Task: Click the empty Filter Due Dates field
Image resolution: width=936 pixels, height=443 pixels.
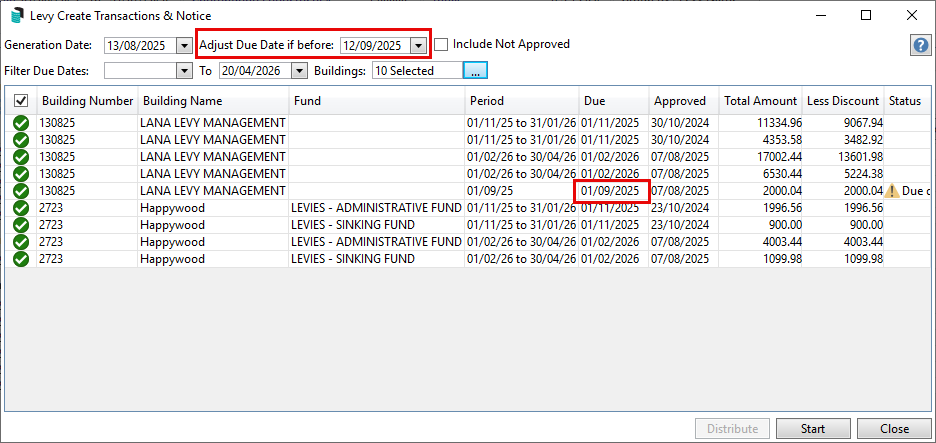Action: 140,70
